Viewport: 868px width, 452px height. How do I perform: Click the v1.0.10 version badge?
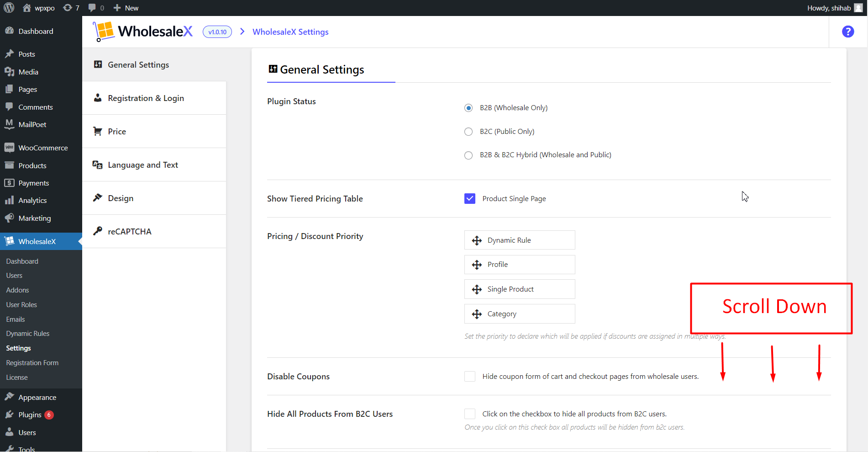point(217,32)
